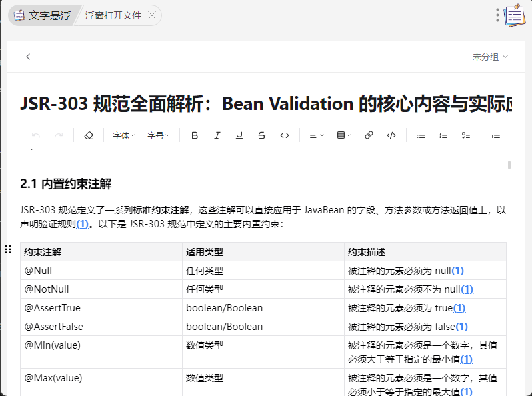Viewport: 532px width, 396px height.
Task: Click the table drag handle dots
Action: [x=8, y=250]
